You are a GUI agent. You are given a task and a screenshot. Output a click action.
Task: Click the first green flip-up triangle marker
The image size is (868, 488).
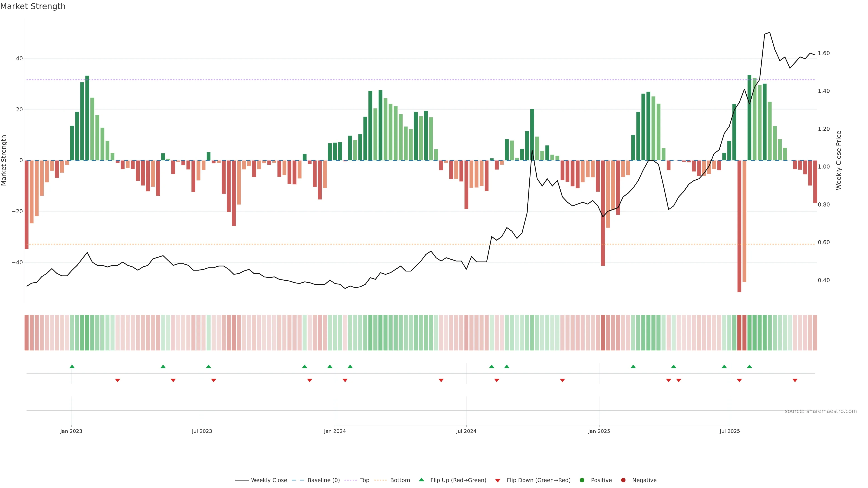72,366
